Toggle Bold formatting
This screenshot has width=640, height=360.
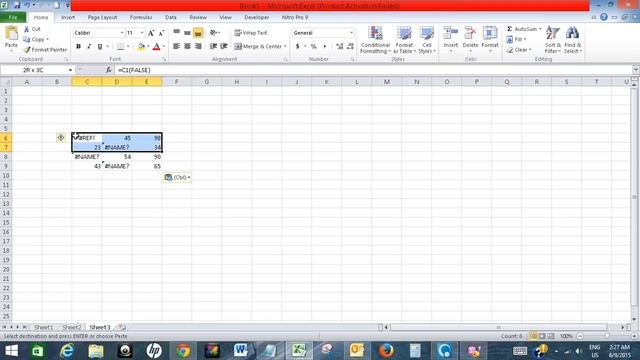[x=78, y=47]
